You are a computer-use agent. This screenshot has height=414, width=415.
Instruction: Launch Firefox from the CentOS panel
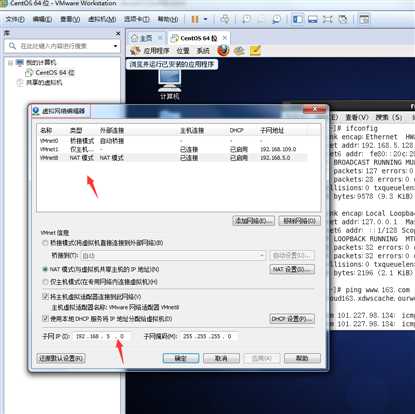point(223,51)
